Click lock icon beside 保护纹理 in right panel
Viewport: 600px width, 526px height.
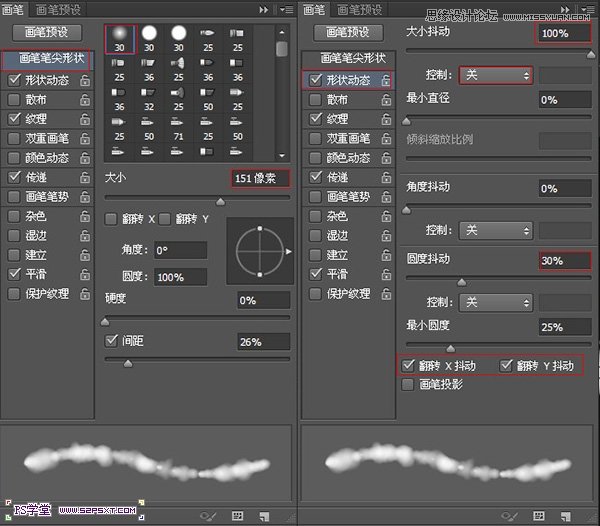coord(386,294)
